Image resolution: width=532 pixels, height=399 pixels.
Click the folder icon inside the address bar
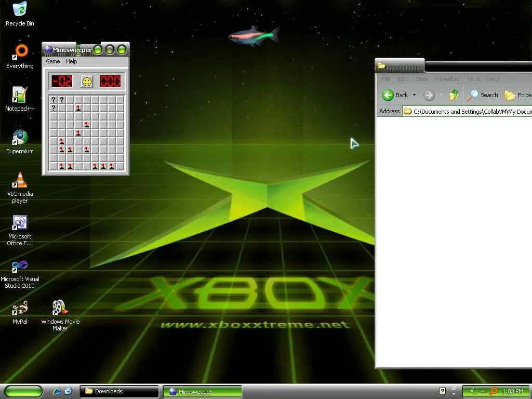click(407, 111)
